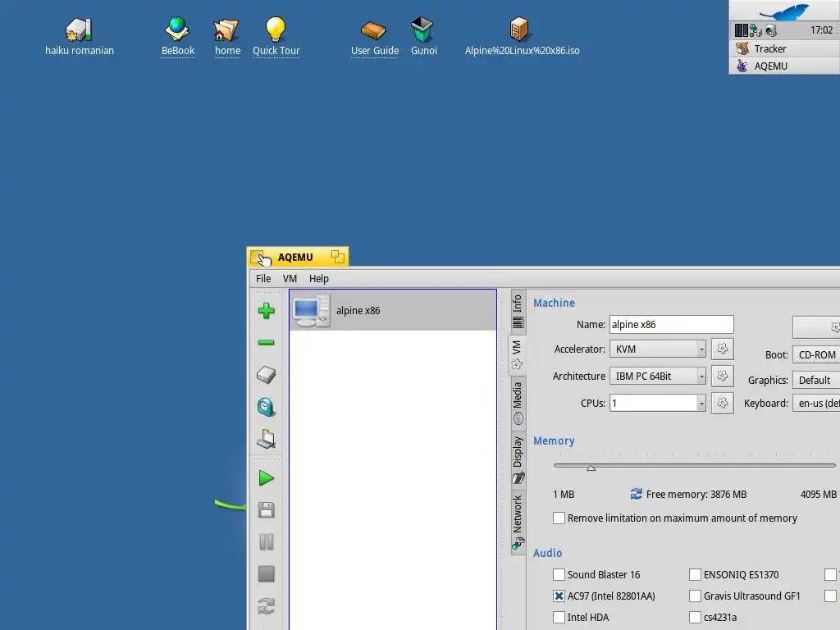
Task: Expand the Architecture IBM PC 64Bit dropdown
Action: (x=658, y=376)
